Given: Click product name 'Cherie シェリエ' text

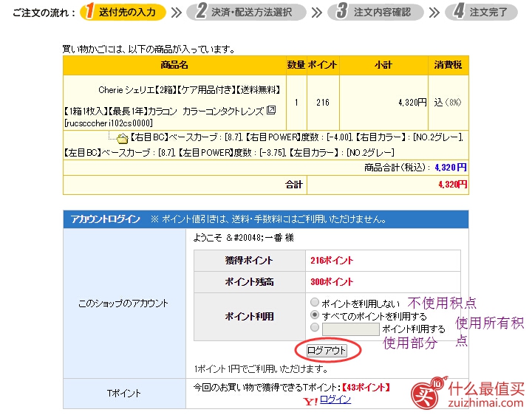Looking at the screenshot, I should click(126, 90).
